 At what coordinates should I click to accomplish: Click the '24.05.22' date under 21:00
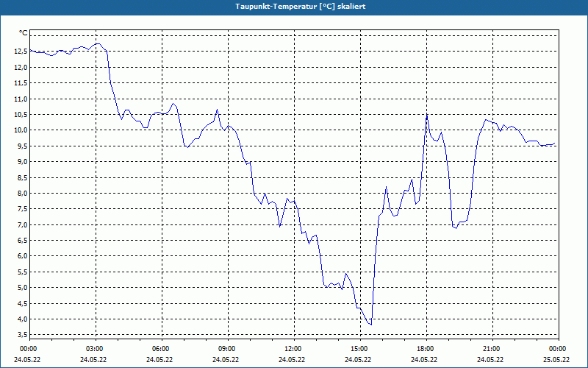490,360
